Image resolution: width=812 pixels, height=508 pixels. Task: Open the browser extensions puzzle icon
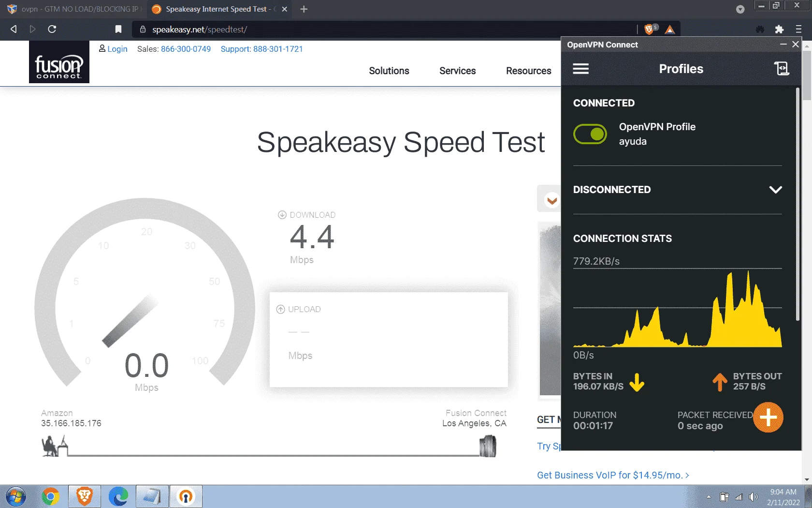click(x=779, y=30)
